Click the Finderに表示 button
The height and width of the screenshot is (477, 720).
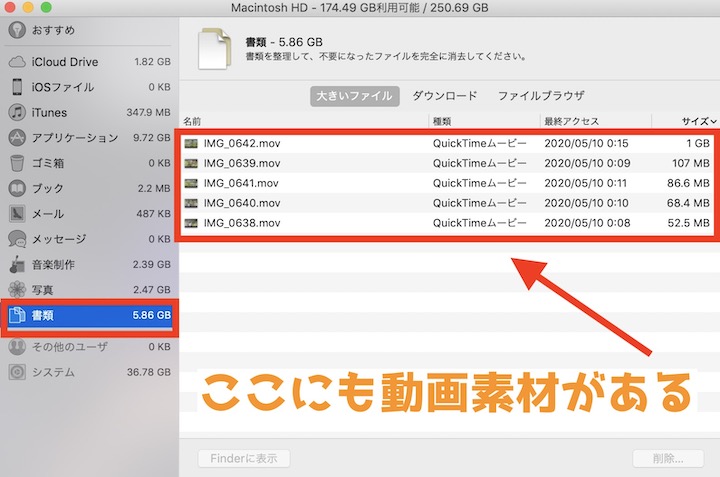click(244, 459)
